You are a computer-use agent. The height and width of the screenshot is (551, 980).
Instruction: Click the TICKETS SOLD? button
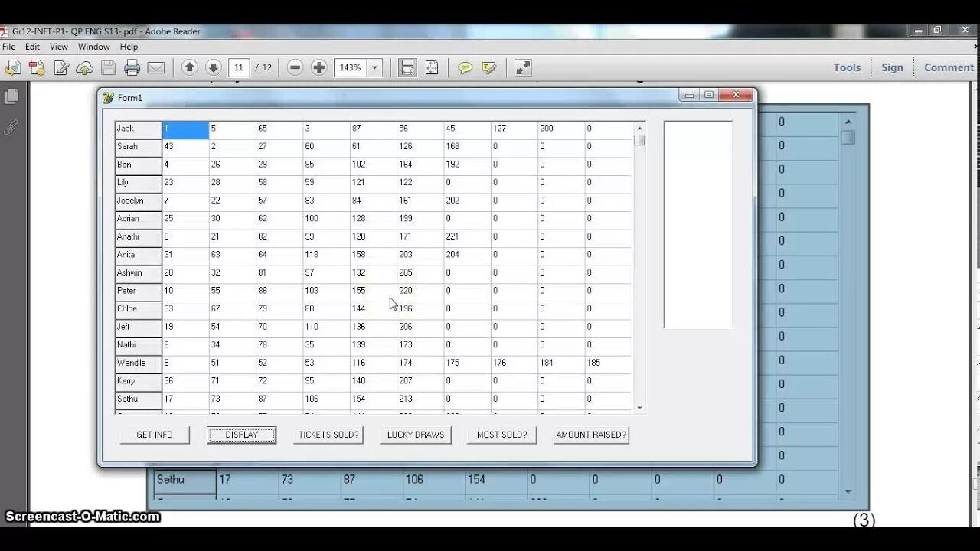(x=328, y=435)
